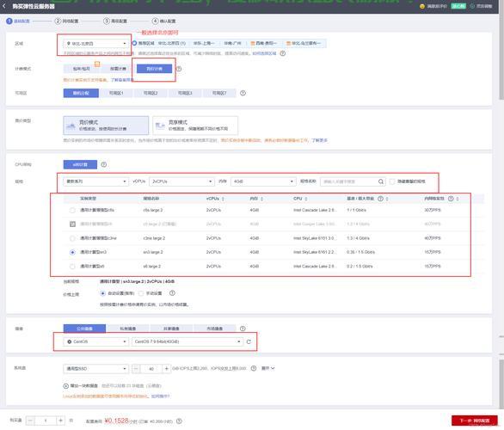Tick the hide sold-out specs checkbox
Viewport: 504px width, 430px height.
[392, 181]
